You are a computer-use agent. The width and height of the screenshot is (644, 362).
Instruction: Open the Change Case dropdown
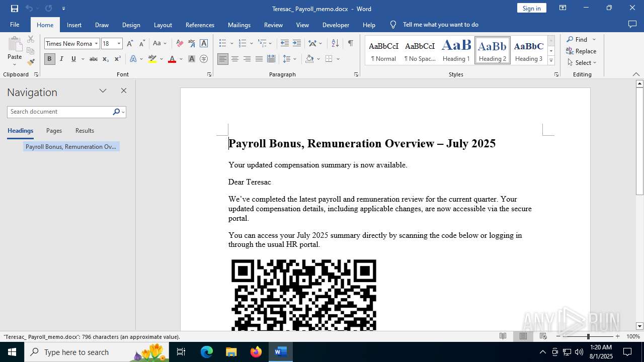[x=159, y=43]
